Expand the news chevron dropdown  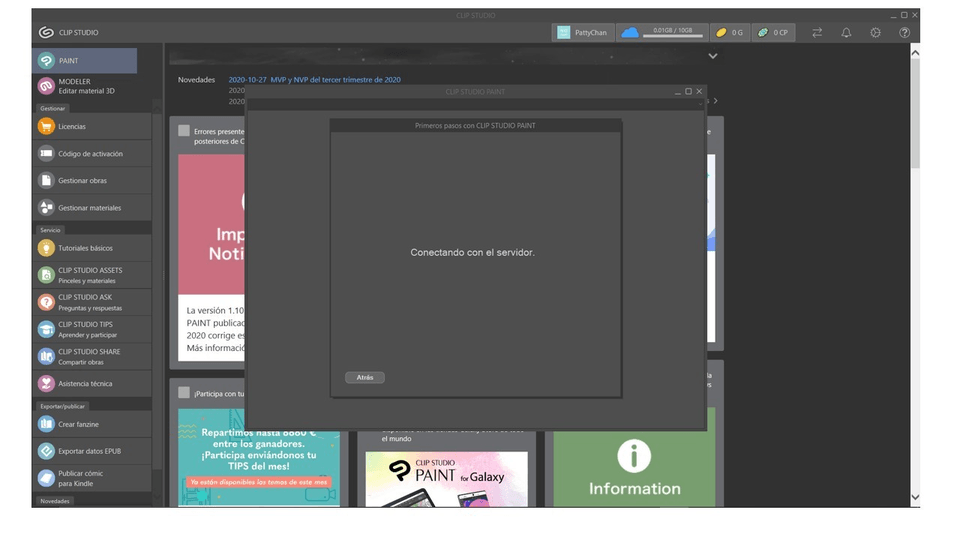713,57
